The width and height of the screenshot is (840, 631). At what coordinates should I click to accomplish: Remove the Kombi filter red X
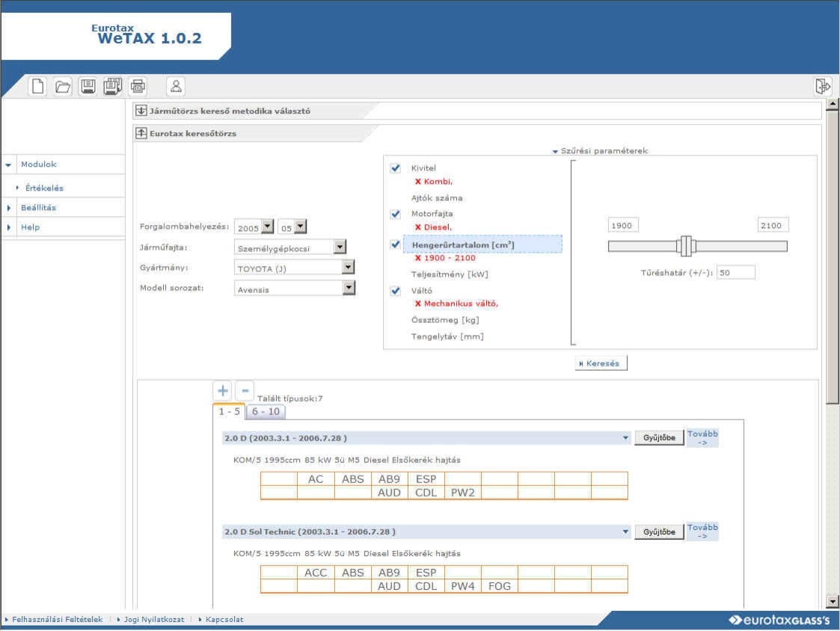(x=418, y=182)
